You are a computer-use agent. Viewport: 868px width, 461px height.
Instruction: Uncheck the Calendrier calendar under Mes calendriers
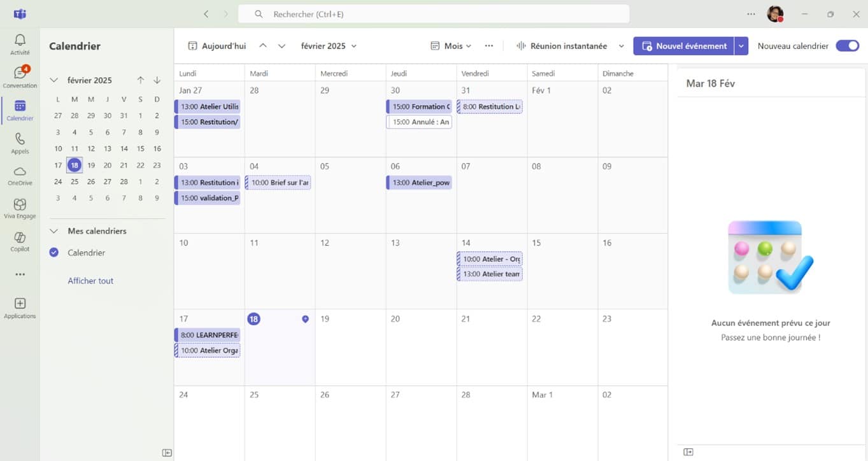click(53, 253)
